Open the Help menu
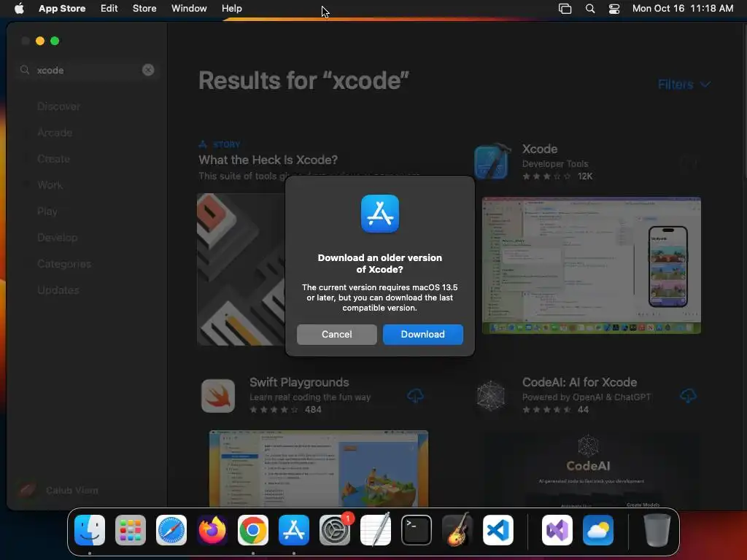This screenshot has height=560, width=747. pyautogui.click(x=231, y=9)
